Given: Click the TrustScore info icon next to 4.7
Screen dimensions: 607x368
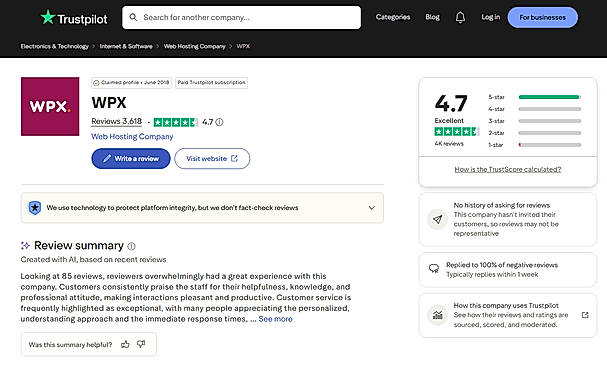Looking at the screenshot, I should tap(219, 122).
